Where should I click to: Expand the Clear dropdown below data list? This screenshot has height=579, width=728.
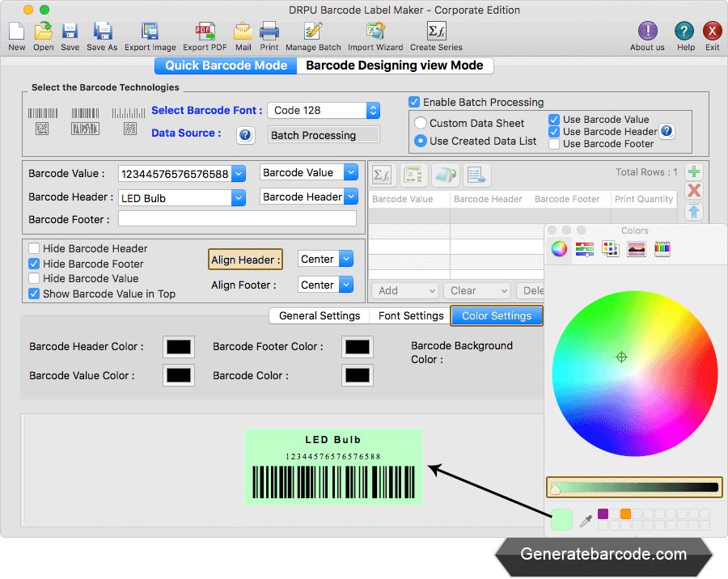pos(476,290)
